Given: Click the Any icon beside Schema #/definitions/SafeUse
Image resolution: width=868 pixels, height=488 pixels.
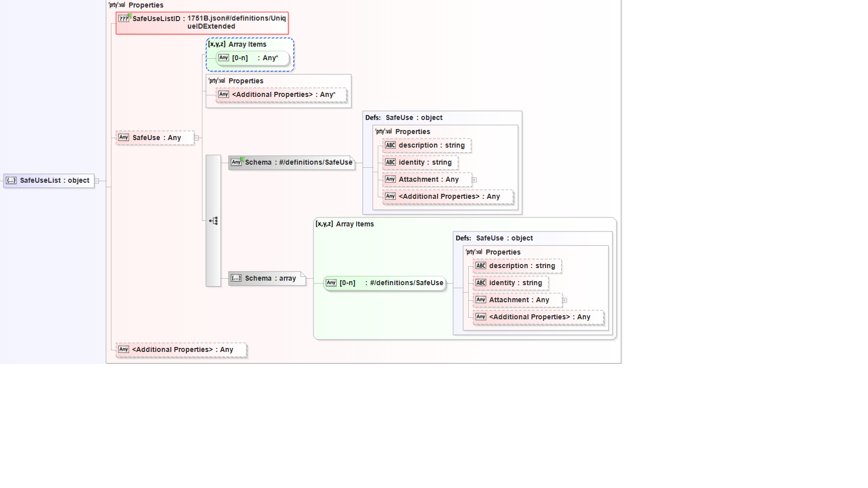Looking at the screenshot, I should pyautogui.click(x=236, y=162).
